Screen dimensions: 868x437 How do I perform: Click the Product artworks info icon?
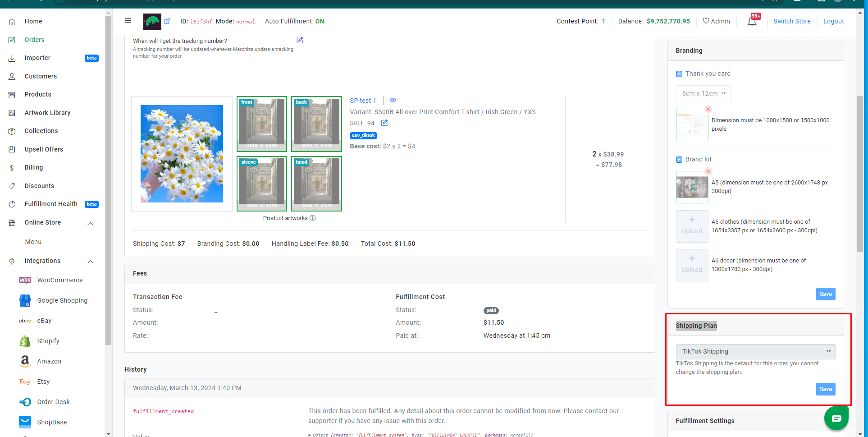tap(313, 218)
